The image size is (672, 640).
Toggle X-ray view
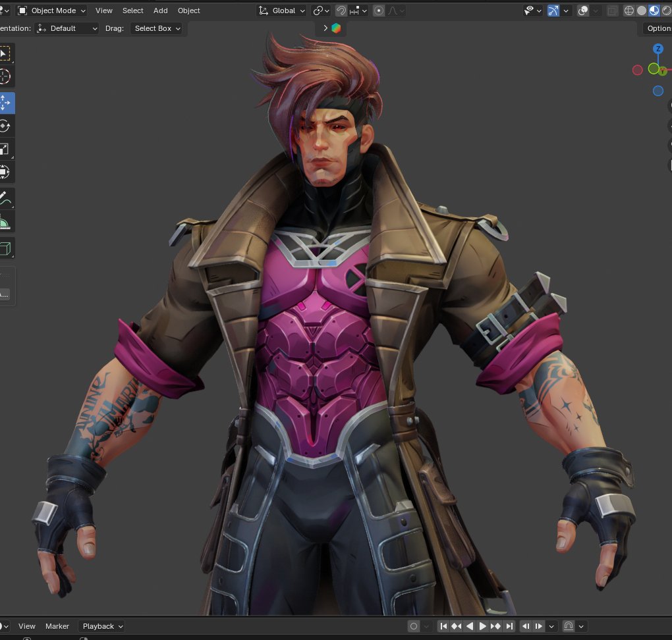(613, 11)
